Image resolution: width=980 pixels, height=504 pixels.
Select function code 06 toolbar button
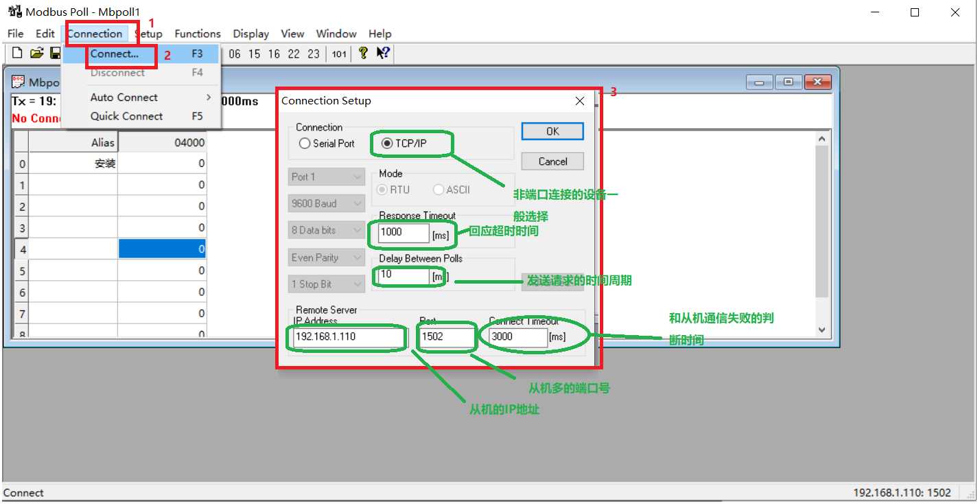tap(235, 54)
